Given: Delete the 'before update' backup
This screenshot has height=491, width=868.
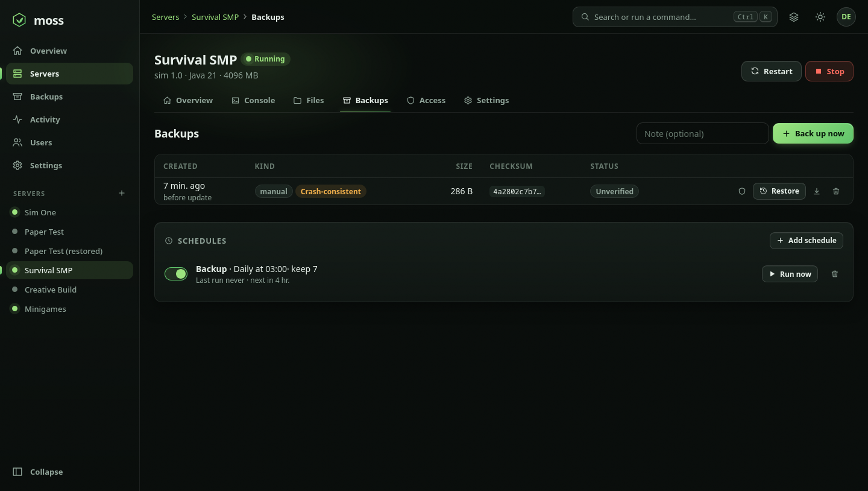Looking at the screenshot, I should point(836,191).
